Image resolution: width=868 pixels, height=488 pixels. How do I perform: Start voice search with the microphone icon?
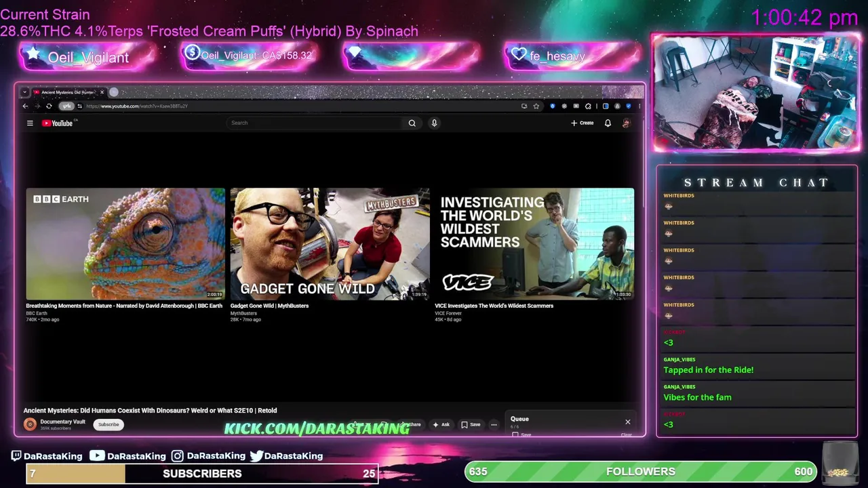coord(434,123)
